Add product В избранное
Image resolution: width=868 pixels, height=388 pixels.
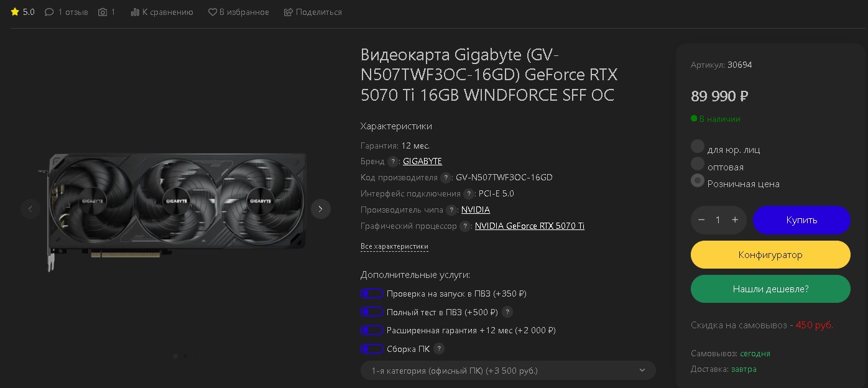238,12
